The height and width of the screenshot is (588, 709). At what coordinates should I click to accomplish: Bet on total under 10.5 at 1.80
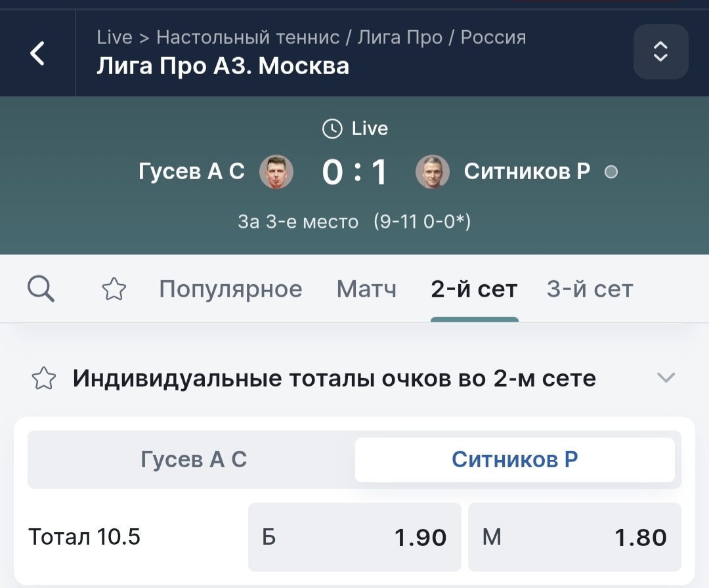pyautogui.click(x=574, y=537)
